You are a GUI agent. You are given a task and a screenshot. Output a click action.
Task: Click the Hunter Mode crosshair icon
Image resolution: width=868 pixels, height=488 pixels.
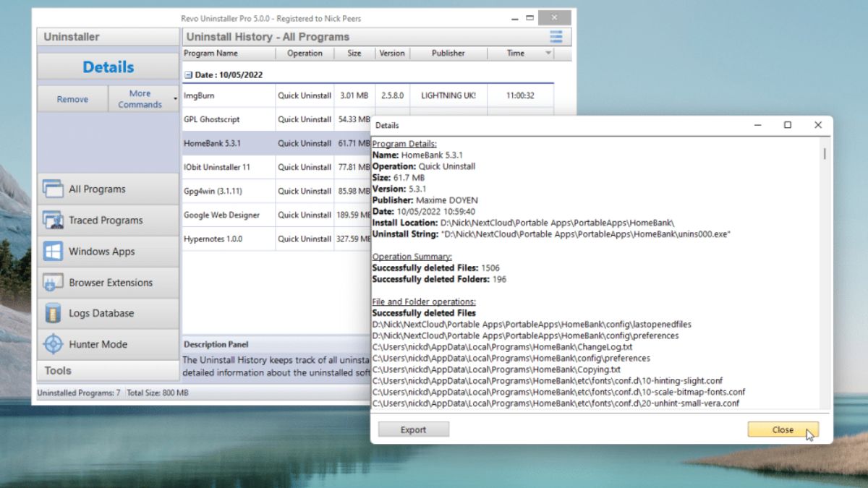tap(53, 345)
